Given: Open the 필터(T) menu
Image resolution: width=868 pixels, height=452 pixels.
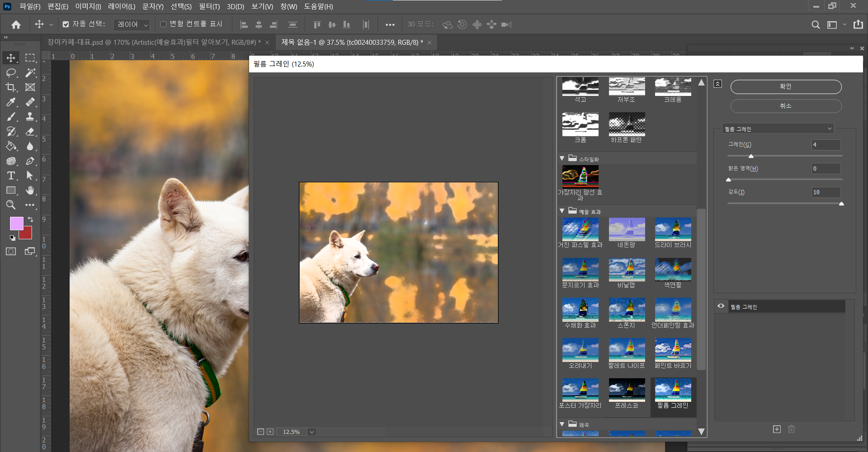Looking at the screenshot, I should (209, 6).
